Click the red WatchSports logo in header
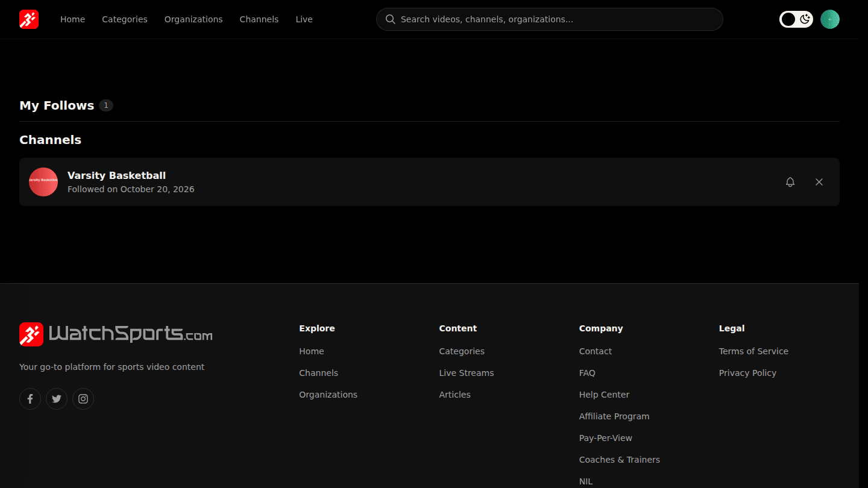The height and width of the screenshot is (488, 868). [x=29, y=19]
